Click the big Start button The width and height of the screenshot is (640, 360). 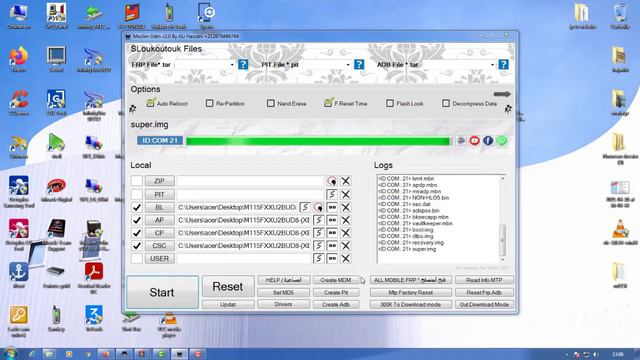pos(162,292)
